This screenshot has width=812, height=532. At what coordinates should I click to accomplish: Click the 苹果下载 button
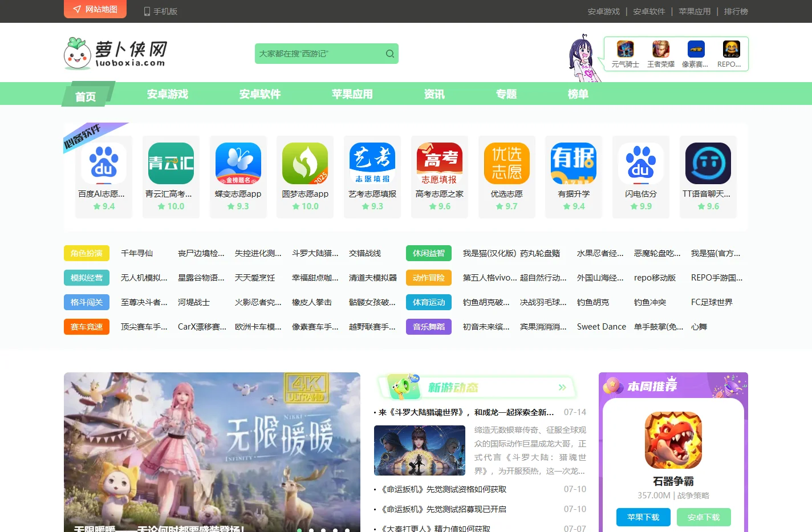coord(643,517)
